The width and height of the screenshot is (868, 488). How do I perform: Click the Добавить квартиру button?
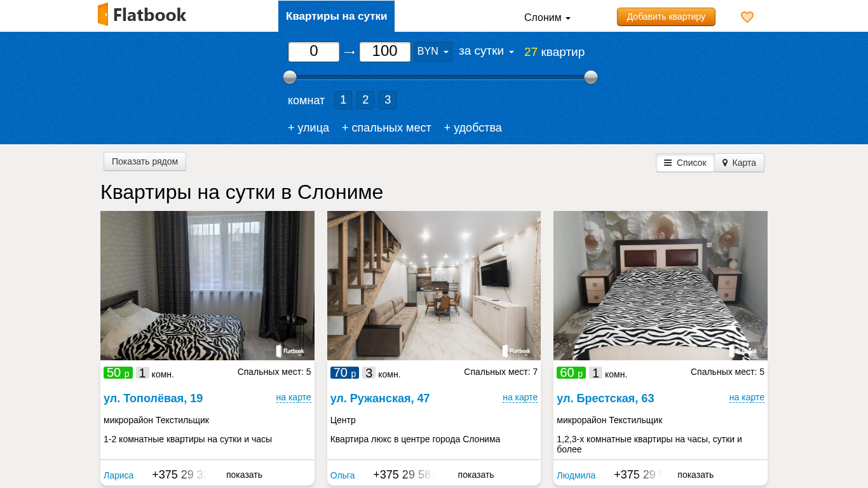(666, 17)
